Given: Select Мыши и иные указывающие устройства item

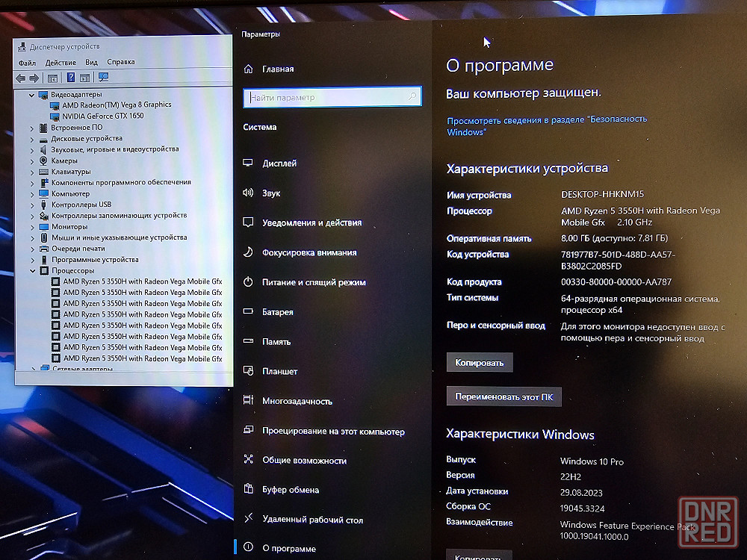Looking at the screenshot, I should click(x=119, y=237).
